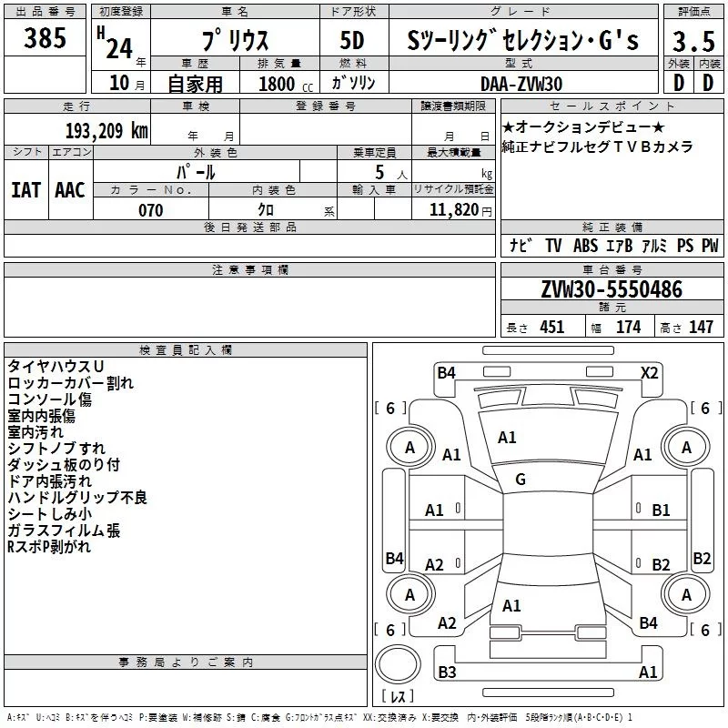Select the "後日発送部品" header
This screenshot has width=728, height=728.
[249, 227]
